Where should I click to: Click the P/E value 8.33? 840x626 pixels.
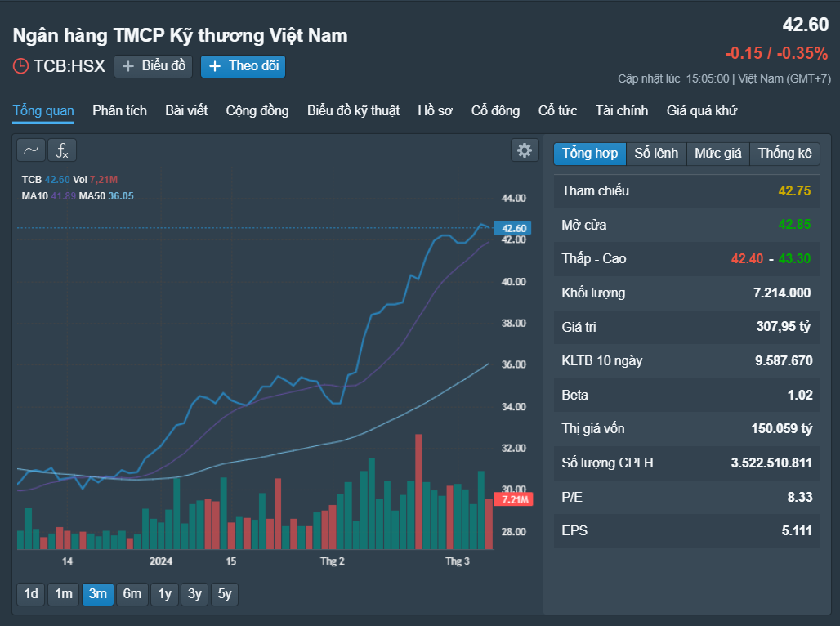[x=800, y=498]
